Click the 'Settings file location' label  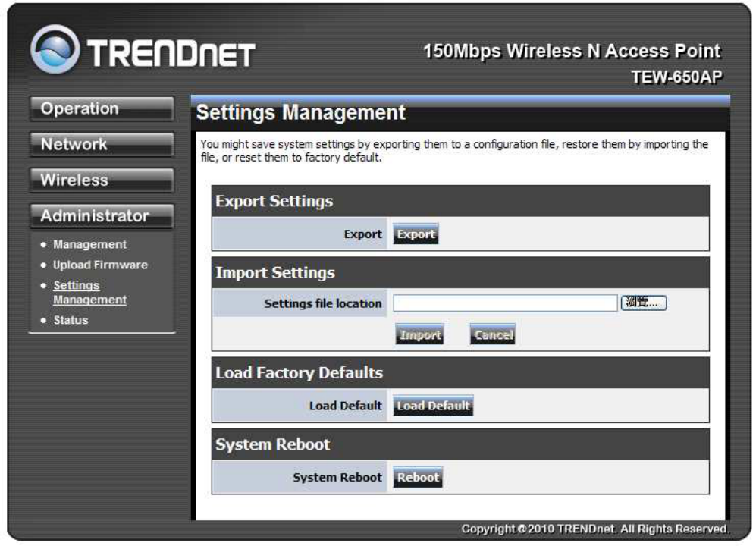[322, 303]
